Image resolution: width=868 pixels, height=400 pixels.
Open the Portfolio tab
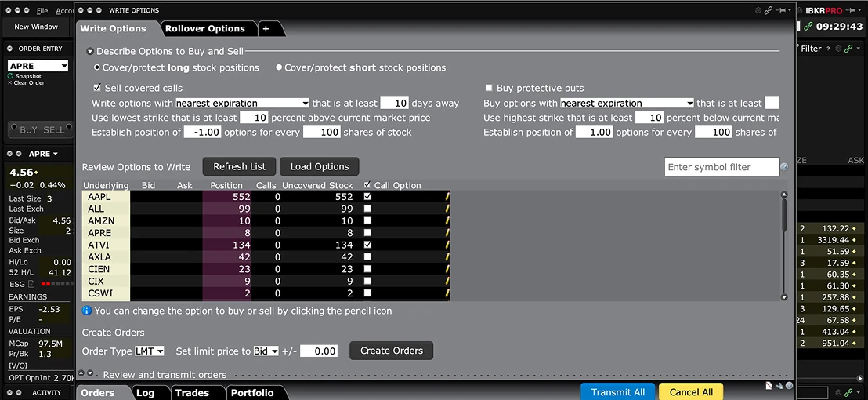coord(252,393)
